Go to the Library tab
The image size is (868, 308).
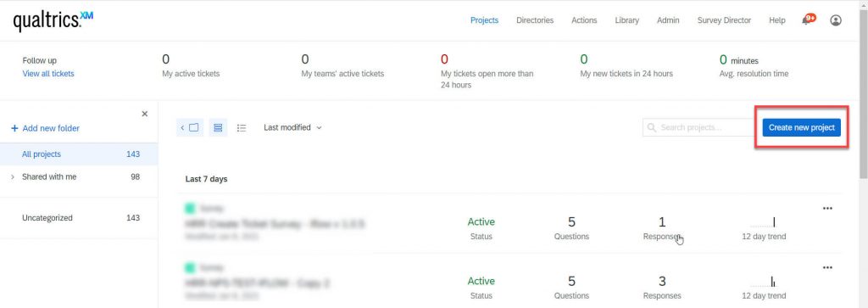point(626,20)
